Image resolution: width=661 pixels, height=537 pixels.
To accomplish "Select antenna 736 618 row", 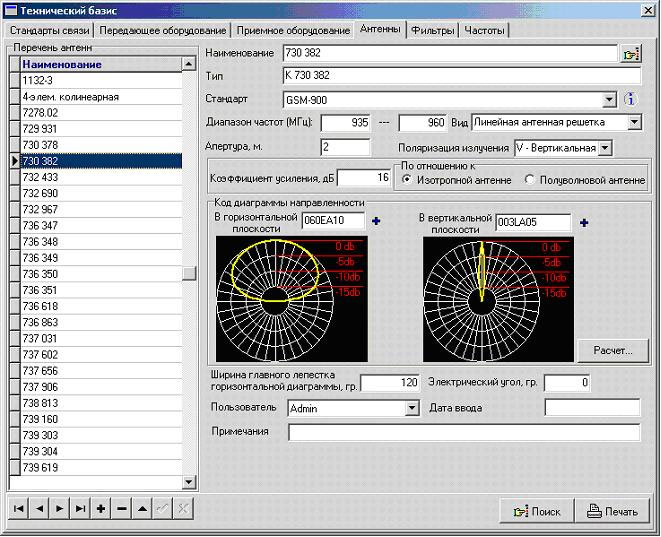I will (101, 306).
